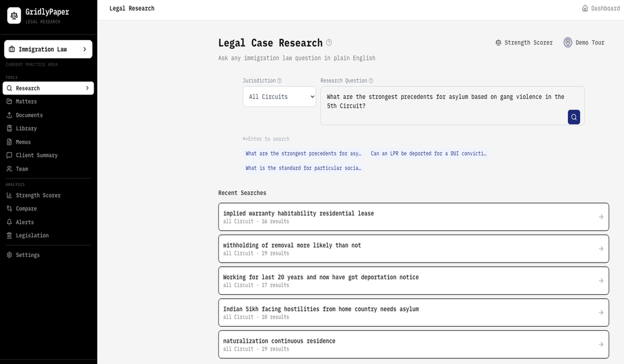Click the map pin icon beside Demo Tour
624x364 pixels.
point(568,42)
